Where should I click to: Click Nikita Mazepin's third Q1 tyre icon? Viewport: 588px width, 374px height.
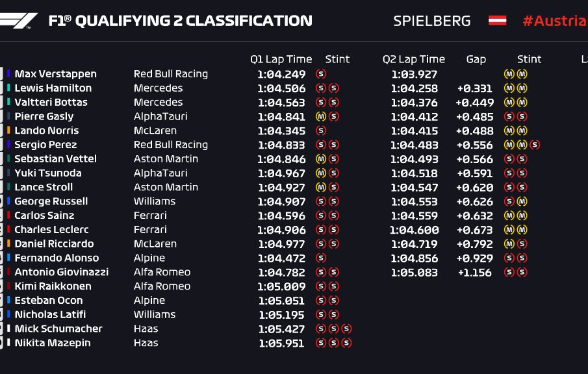tap(346, 343)
